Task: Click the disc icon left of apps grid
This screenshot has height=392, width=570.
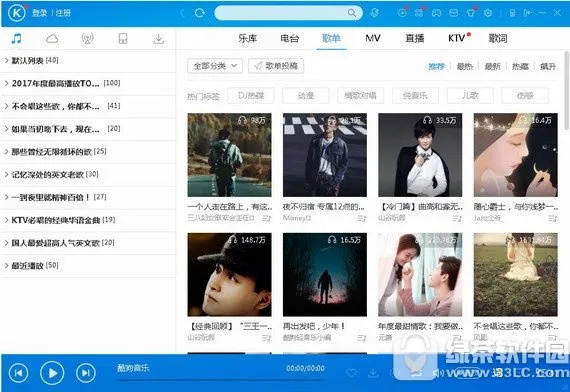Action: coord(402,13)
